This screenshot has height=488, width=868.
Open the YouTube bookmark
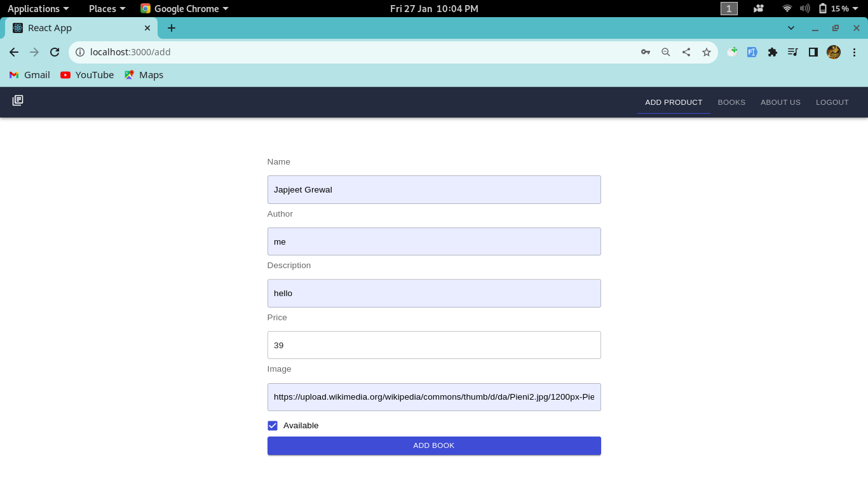pos(87,75)
